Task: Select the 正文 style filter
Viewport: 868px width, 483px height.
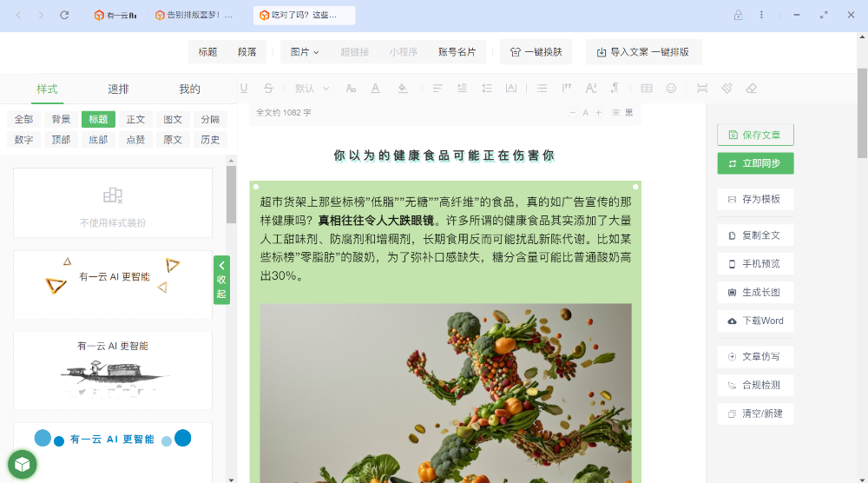Action: pyautogui.click(x=135, y=119)
